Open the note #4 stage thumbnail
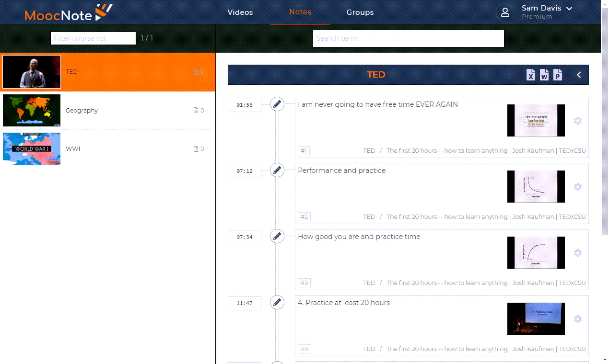Image resolution: width=609 pixels, height=364 pixels. pyautogui.click(x=536, y=318)
